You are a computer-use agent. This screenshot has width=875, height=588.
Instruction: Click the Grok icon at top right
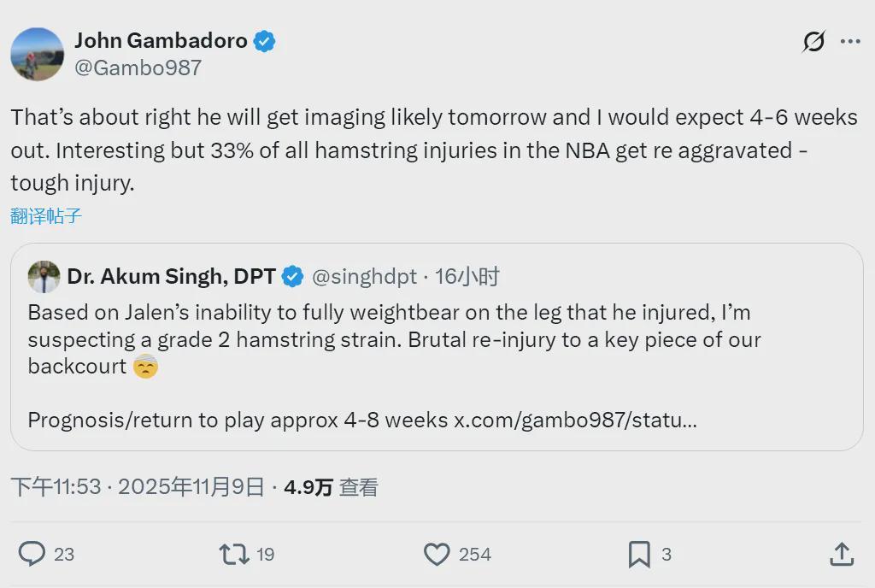tap(813, 41)
